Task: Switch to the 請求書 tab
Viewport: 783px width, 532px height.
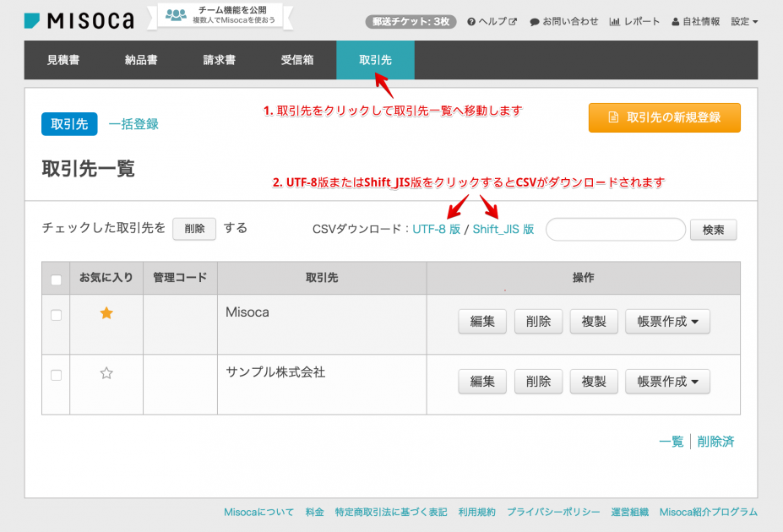Action: click(220, 60)
